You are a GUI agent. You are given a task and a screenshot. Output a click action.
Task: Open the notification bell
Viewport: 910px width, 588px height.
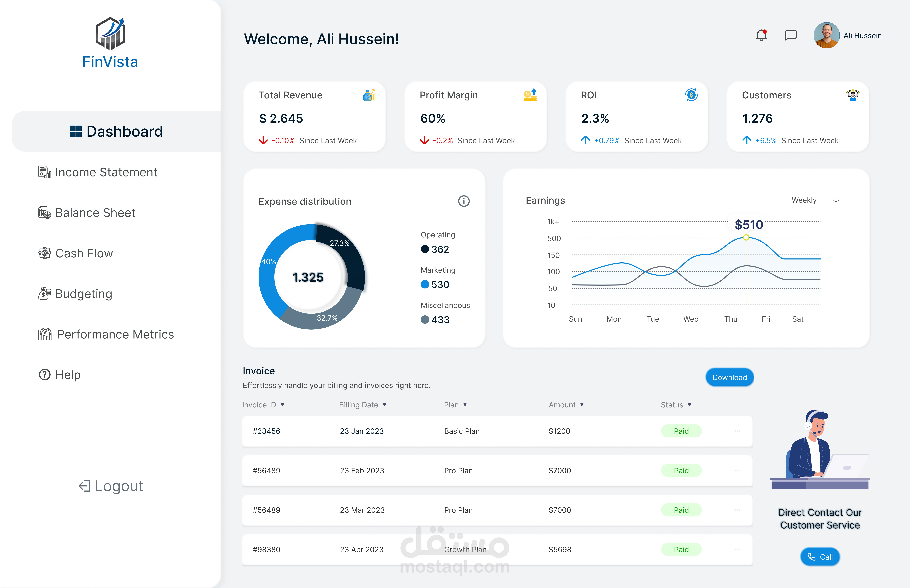click(761, 35)
